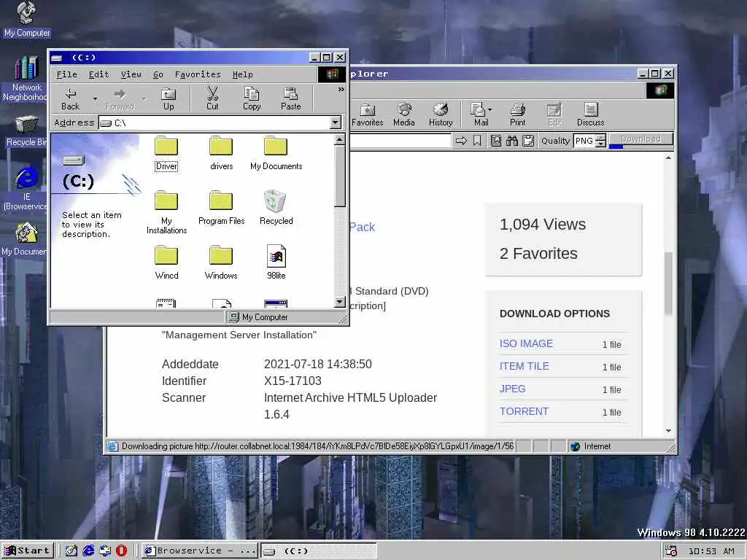Screen dimensions: 747x560
Task: Open the File menu
Action: [x=66, y=75]
